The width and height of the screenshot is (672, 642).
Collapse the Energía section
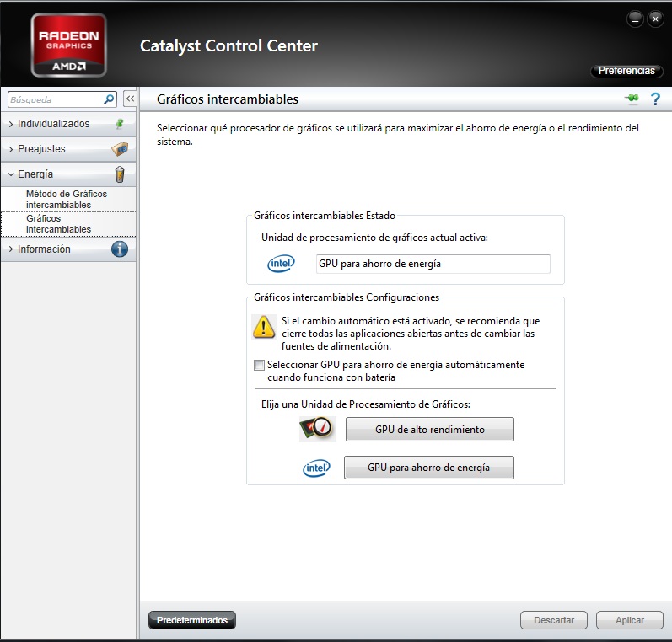[x=68, y=174]
